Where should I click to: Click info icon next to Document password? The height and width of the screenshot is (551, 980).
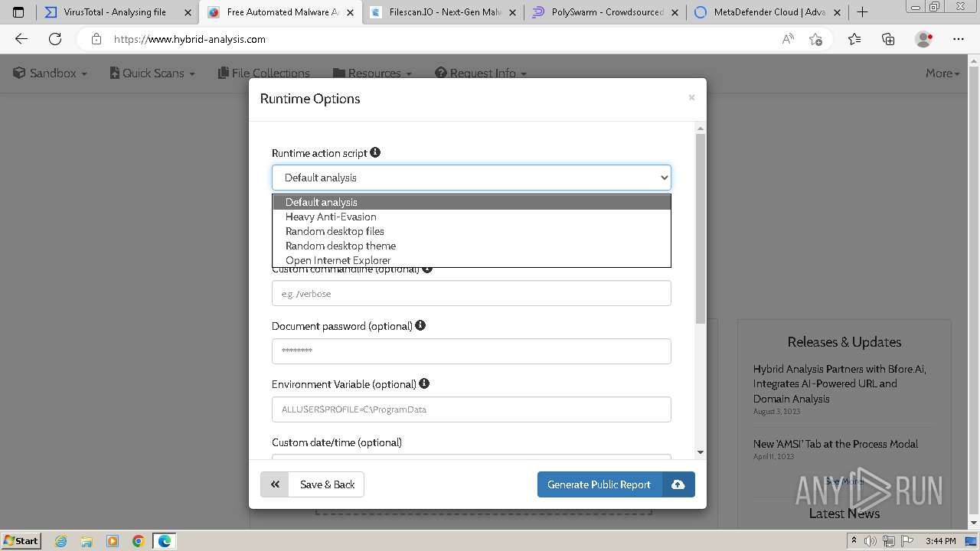click(x=420, y=325)
